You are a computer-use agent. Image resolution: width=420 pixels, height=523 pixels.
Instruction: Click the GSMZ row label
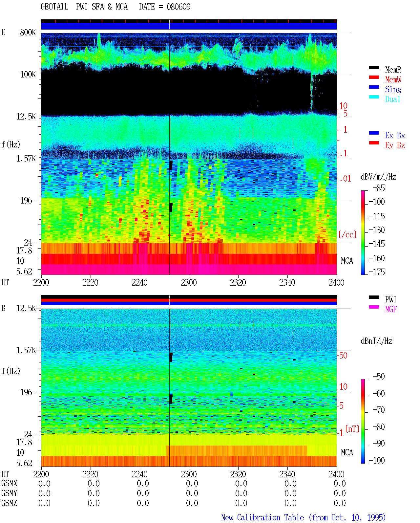9,503
